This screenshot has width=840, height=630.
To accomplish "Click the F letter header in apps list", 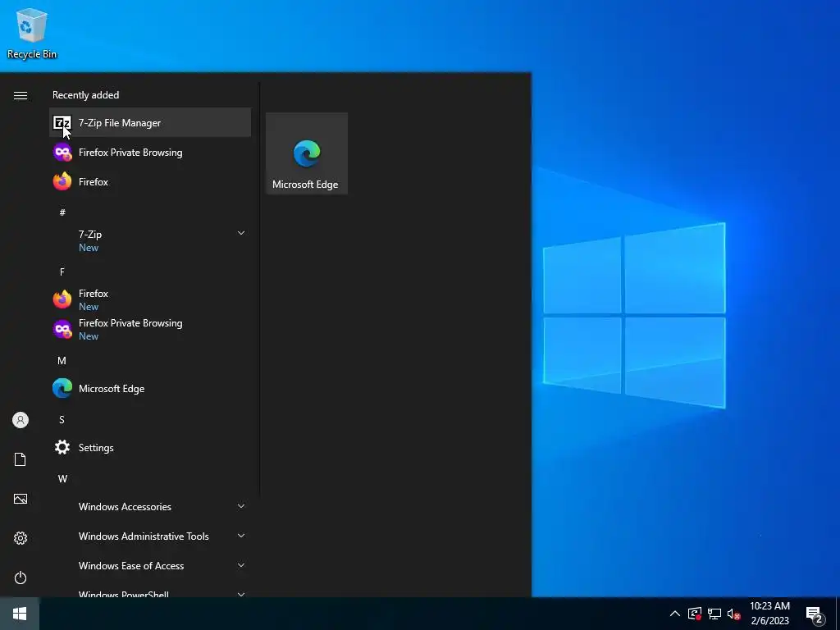I will tap(62, 272).
